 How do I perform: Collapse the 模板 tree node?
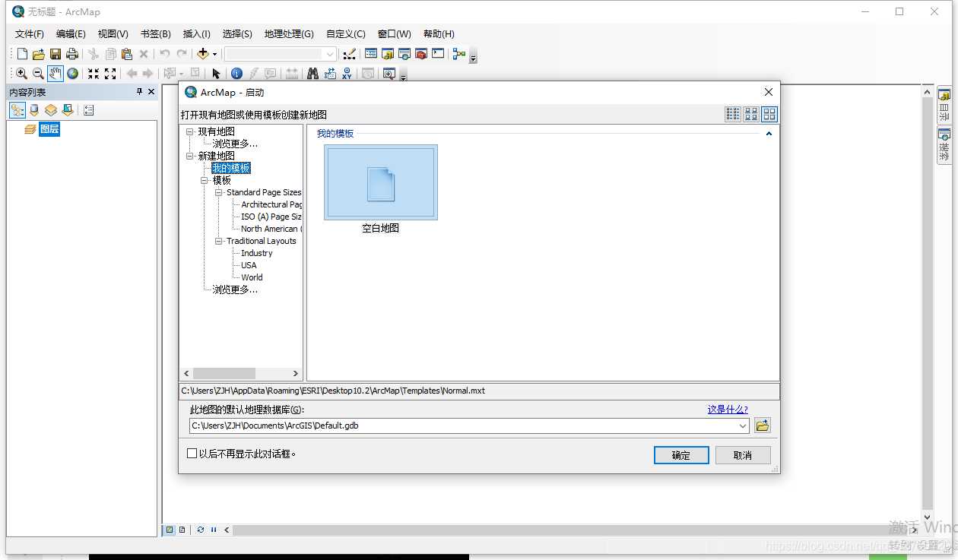click(205, 180)
